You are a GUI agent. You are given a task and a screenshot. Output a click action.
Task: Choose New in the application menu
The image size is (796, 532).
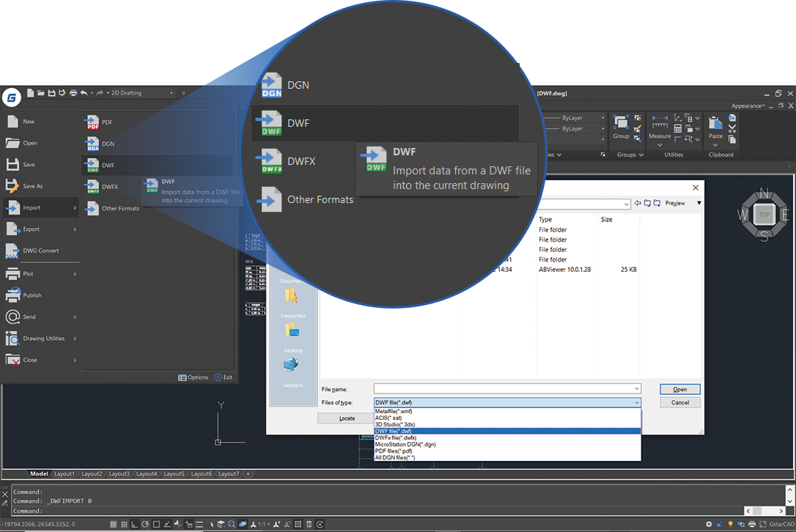click(40, 122)
